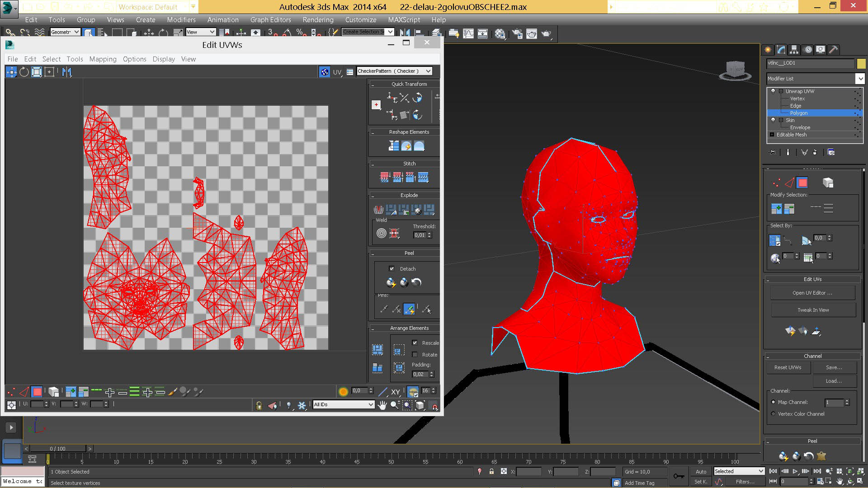The image size is (868, 488).
Task: Click the Tweak In View button
Action: (x=813, y=310)
